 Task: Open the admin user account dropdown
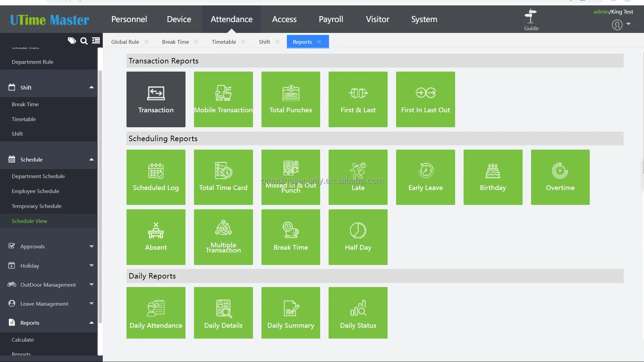coord(621,24)
